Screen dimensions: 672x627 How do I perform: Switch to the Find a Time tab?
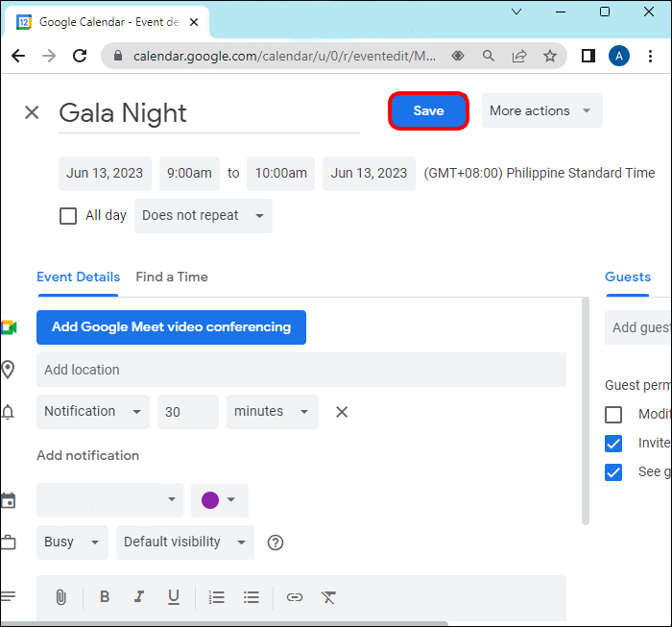coord(172,277)
